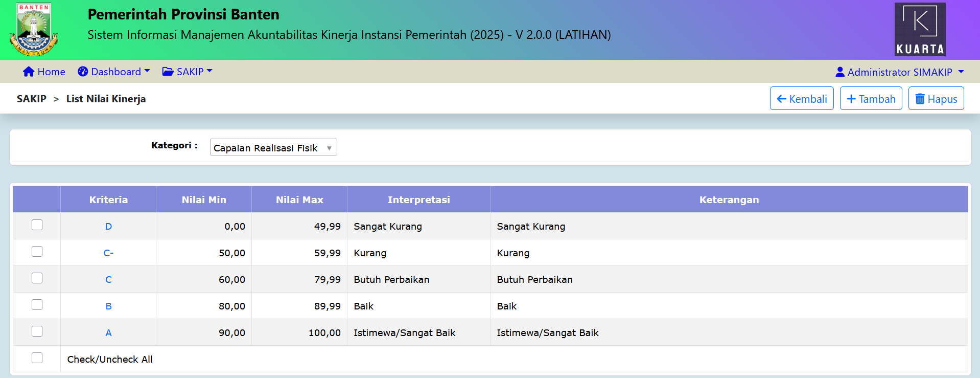Click the Administrator user icon
Viewport: 980px width, 378px height.
tap(840, 72)
